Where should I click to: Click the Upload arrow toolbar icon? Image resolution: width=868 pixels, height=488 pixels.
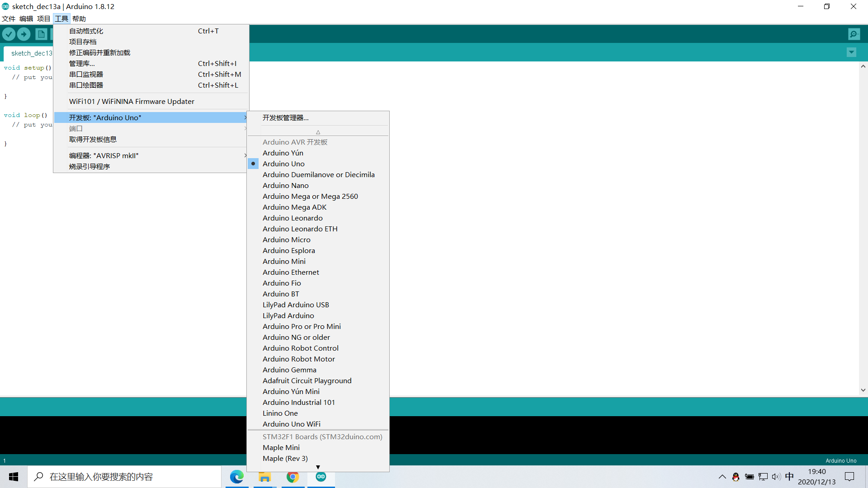tap(24, 34)
